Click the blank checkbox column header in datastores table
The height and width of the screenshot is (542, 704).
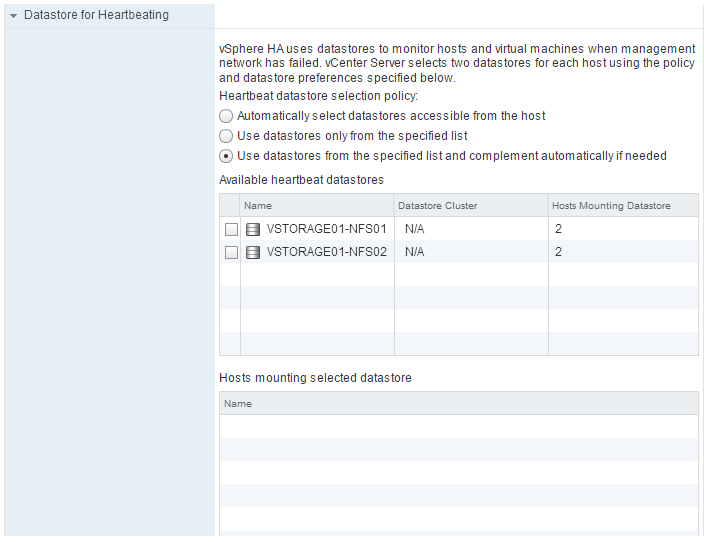pyautogui.click(x=230, y=206)
